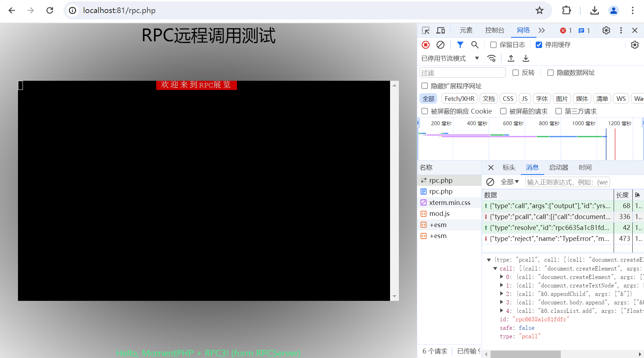
Task: Filter requests by JS type
Action: [x=525, y=99]
